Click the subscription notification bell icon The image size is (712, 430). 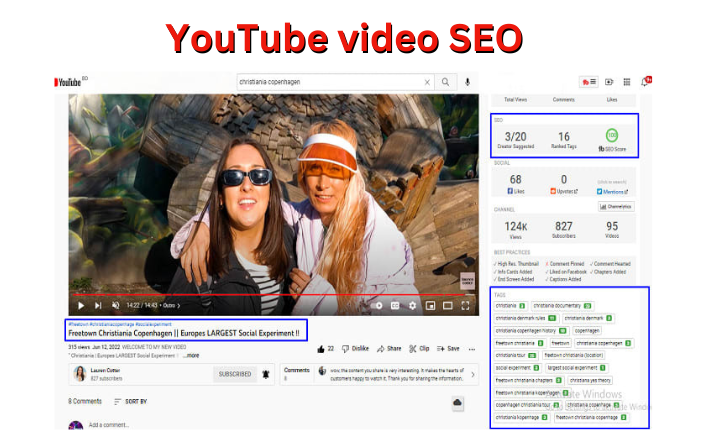[x=266, y=374]
